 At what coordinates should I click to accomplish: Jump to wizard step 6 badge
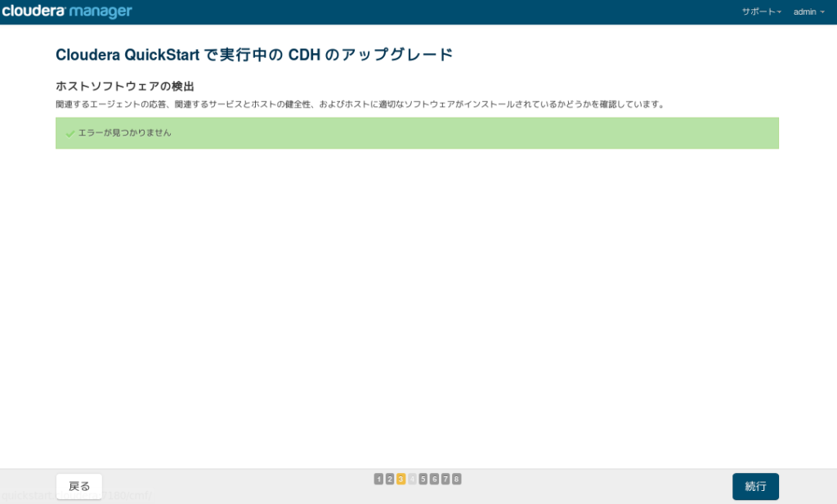(434, 479)
